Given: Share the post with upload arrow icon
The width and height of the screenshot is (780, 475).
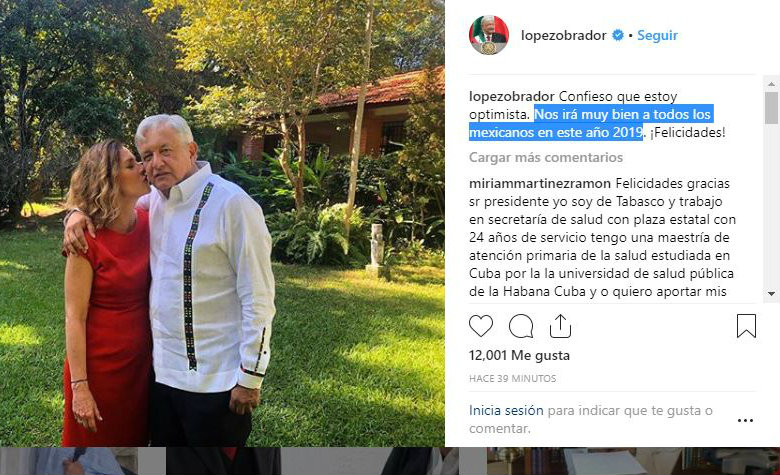Looking at the screenshot, I should [560, 326].
